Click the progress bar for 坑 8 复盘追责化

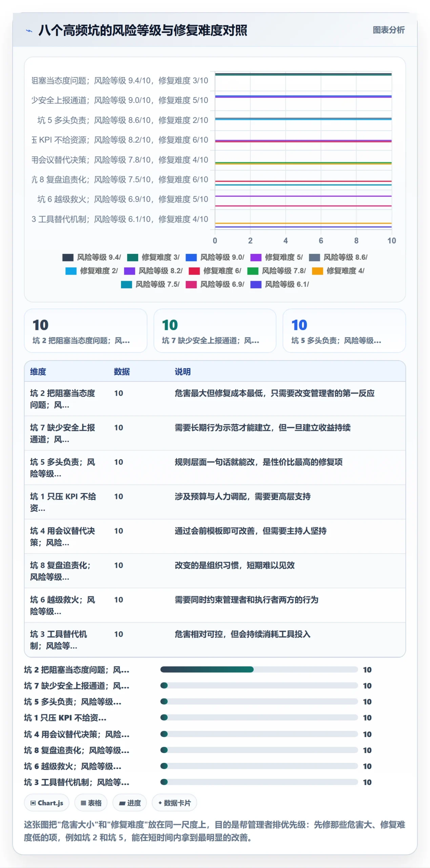pyautogui.click(x=259, y=750)
